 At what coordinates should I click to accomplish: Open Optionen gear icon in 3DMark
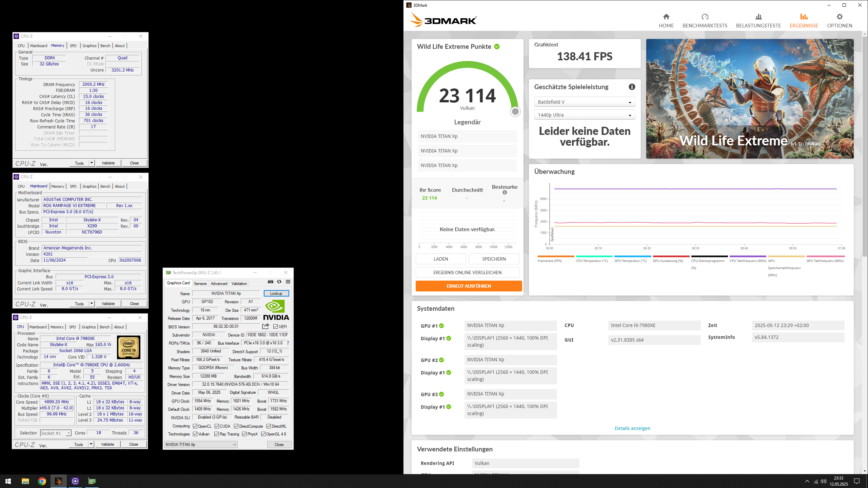click(x=839, y=17)
